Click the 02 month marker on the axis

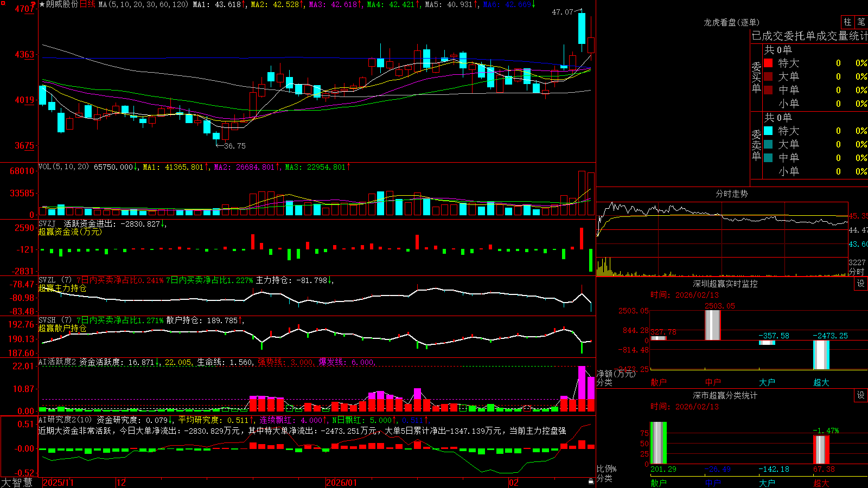pos(514,483)
